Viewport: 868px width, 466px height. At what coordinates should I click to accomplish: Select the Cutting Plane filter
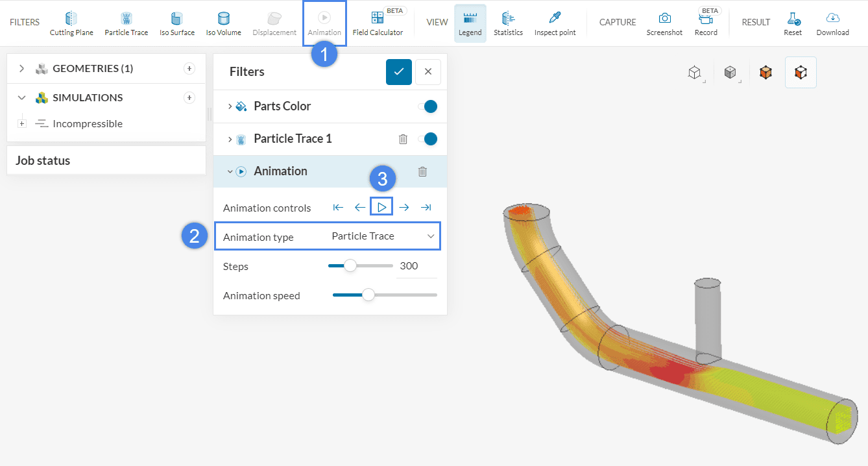point(71,23)
